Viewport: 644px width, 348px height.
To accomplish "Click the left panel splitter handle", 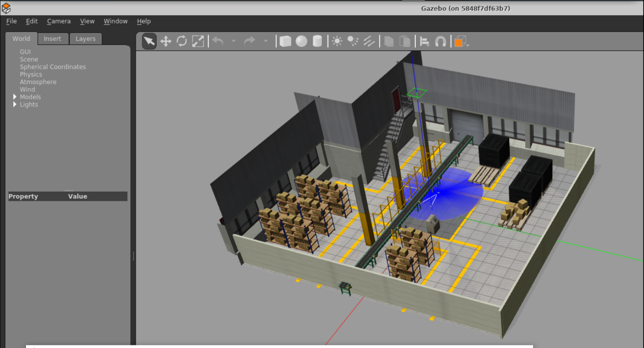I will coord(133,256).
